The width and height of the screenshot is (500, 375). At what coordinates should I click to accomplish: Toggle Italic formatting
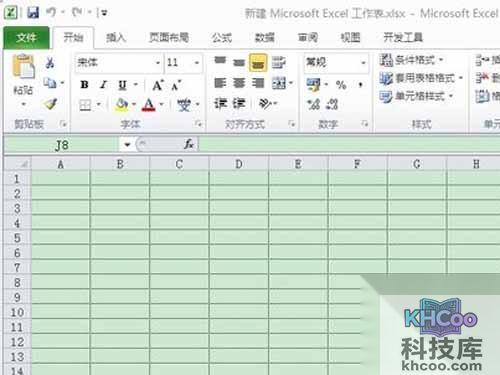[104, 85]
